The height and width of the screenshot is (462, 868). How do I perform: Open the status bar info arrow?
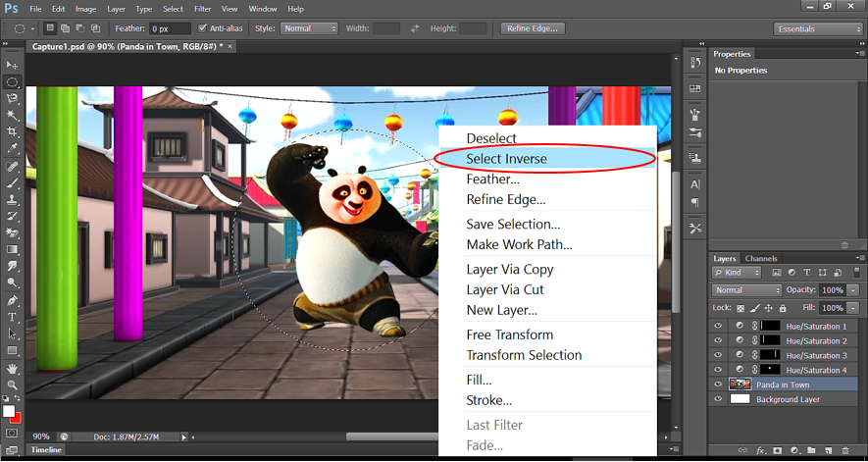coord(184,437)
